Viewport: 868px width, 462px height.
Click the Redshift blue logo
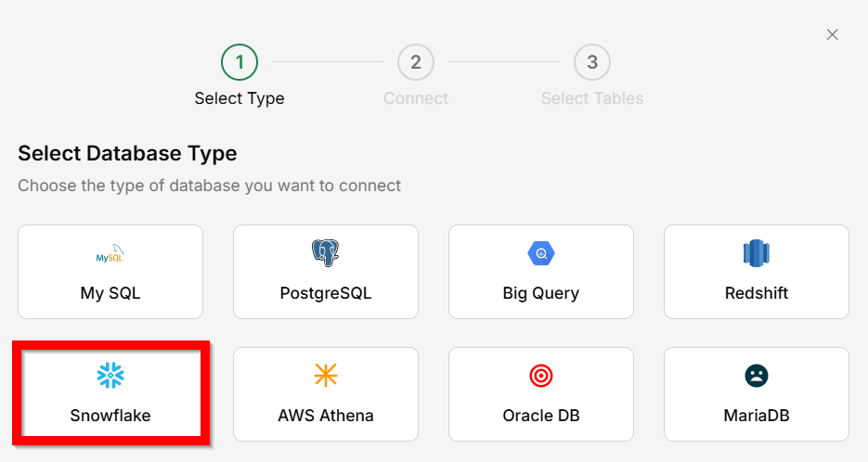(x=757, y=252)
